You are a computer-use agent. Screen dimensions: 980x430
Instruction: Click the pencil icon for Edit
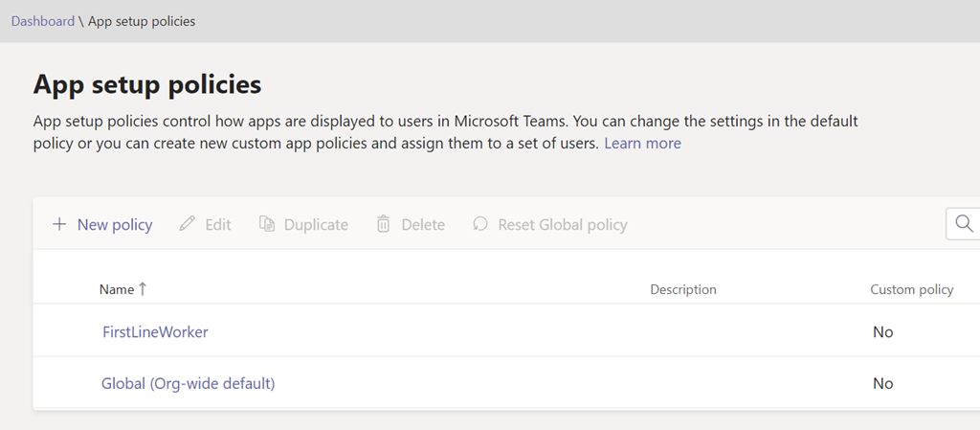click(188, 224)
